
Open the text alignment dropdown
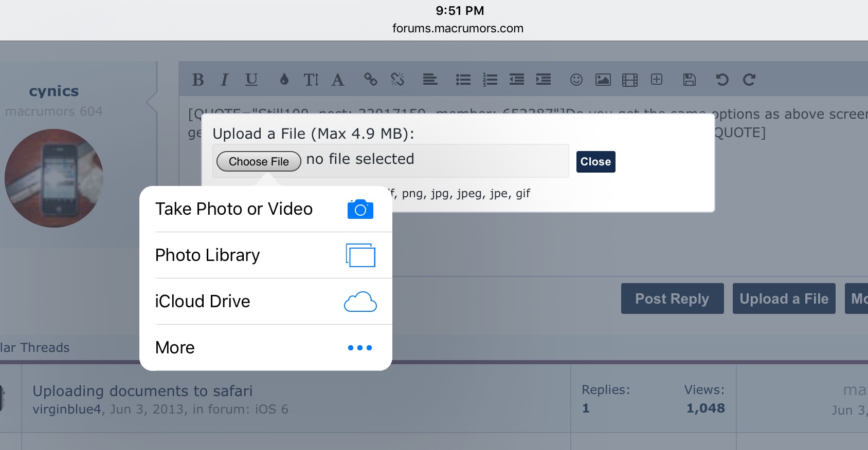tap(430, 80)
